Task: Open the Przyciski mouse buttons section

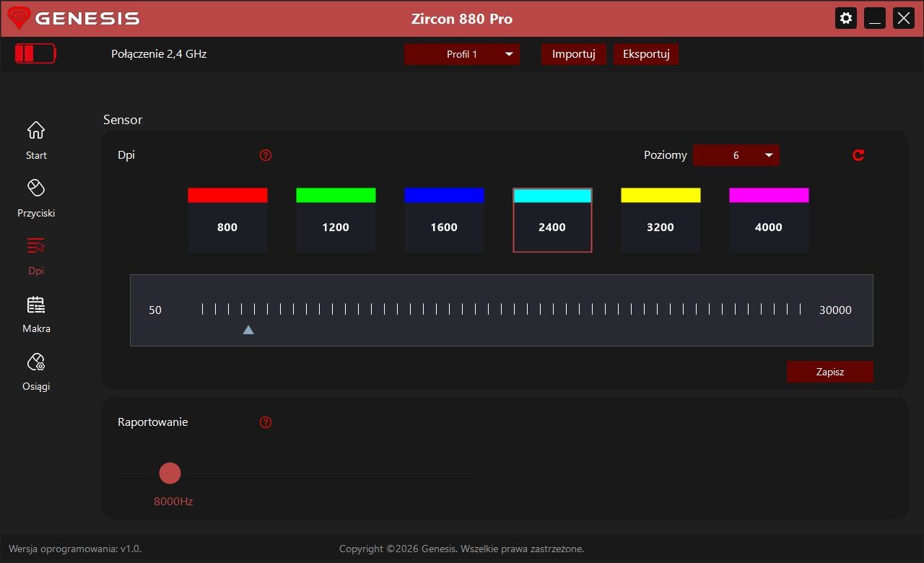Action: point(36,188)
